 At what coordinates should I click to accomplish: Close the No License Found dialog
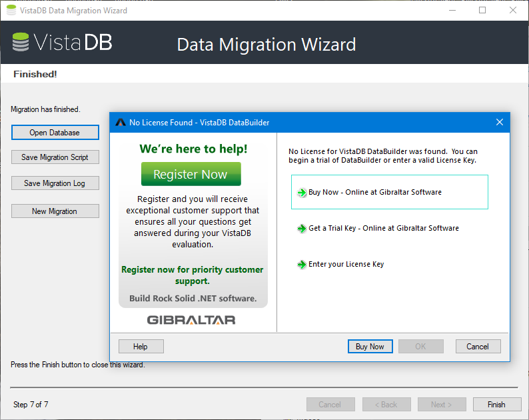click(500, 122)
